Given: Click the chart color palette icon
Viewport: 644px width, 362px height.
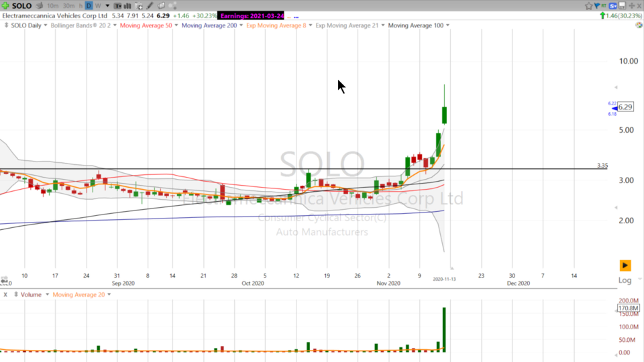Looking at the screenshot, I should [x=639, y=25].
